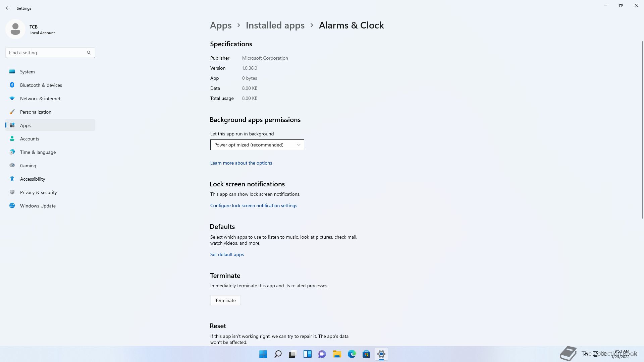
Task: Click the Apps sidebar icon
Action: pos(12,125)
